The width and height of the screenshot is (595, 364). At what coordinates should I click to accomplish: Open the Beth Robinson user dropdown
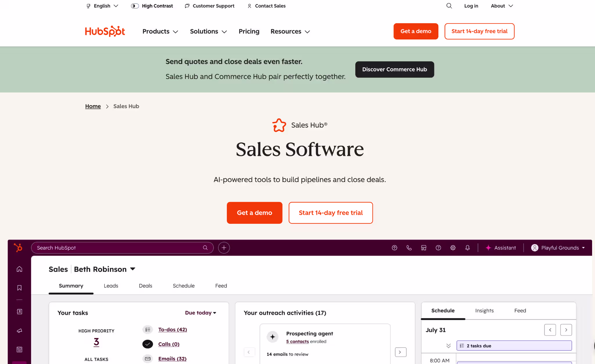tap(105, 269)
